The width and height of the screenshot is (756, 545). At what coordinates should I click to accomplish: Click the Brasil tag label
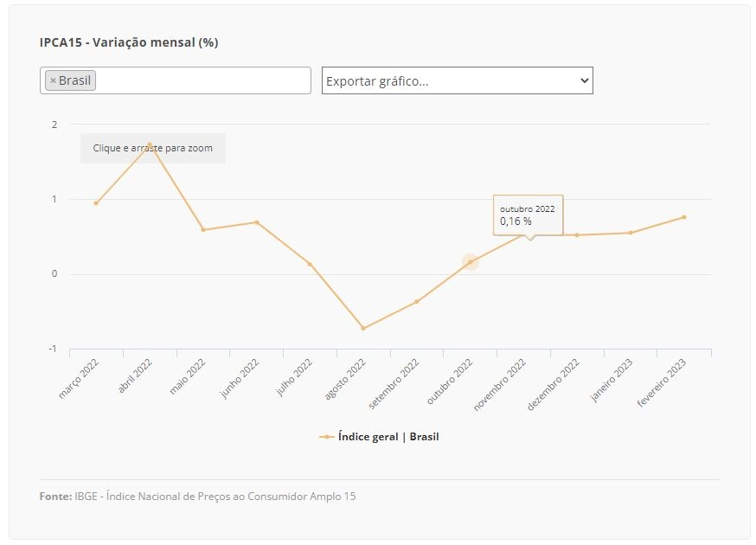click(74, 80)
